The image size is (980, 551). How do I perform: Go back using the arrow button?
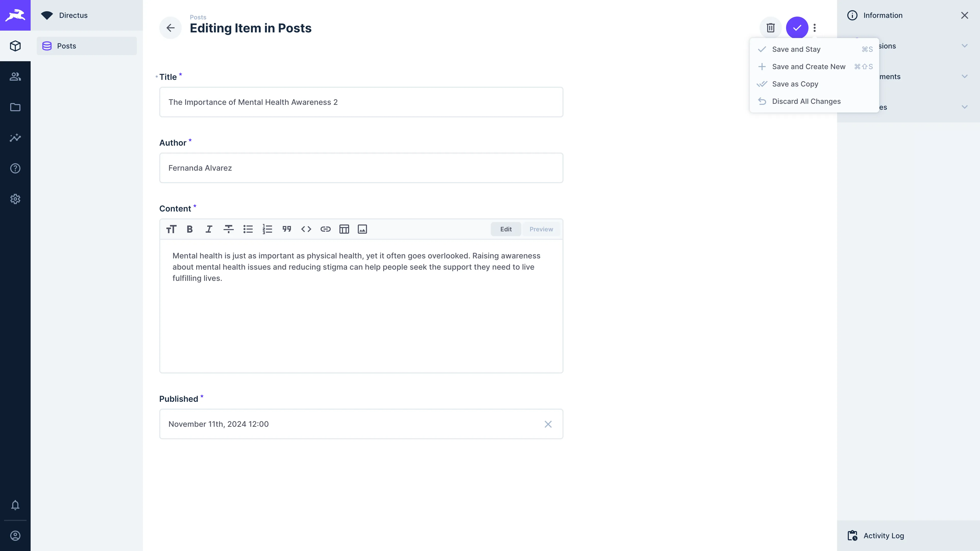(170, 28)
